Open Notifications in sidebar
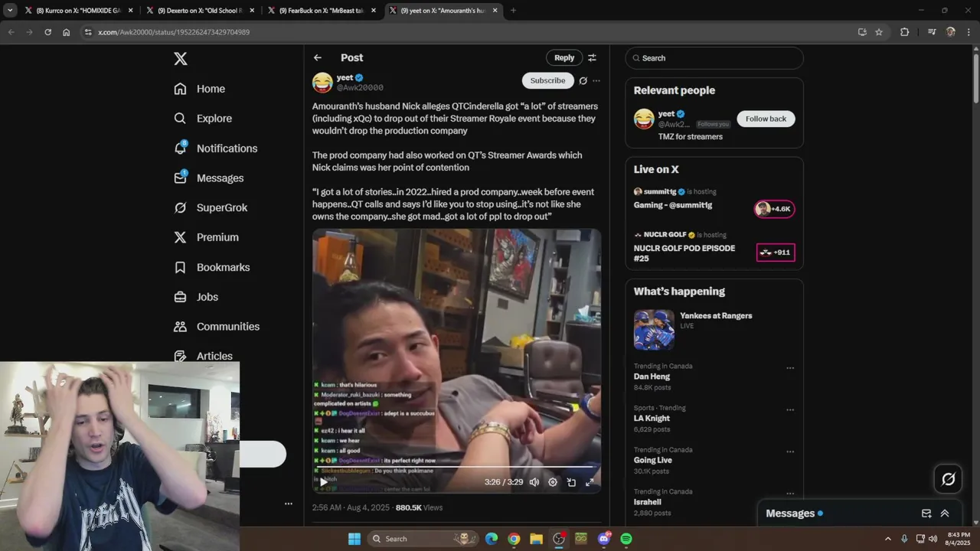This screenshot has width=980, height=551. pyautogui.click(x=215, y=148)
